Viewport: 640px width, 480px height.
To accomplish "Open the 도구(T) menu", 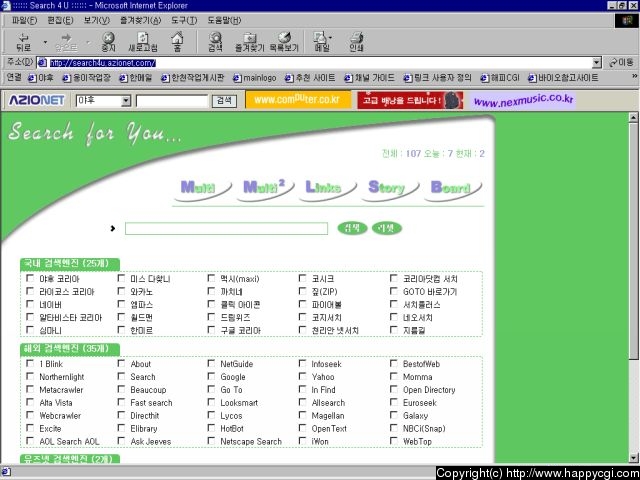I will click(x=184, y=20).
